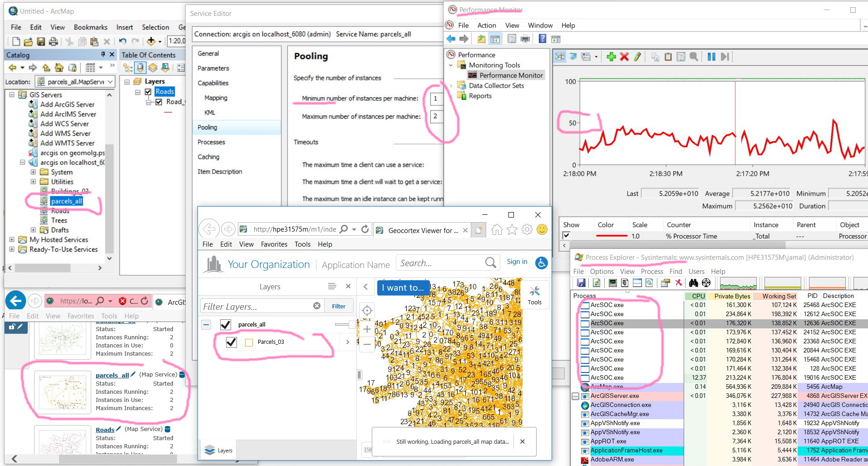Expand My Hosted Services node

(x=11, y=239)
